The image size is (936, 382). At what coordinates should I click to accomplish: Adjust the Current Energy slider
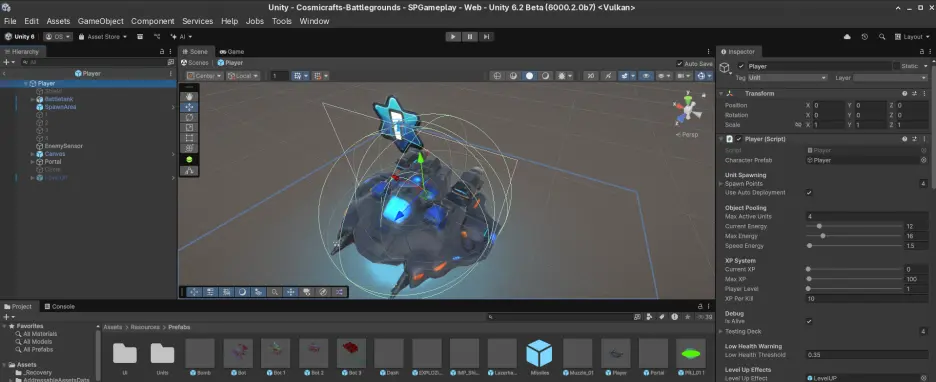point(855,226)
